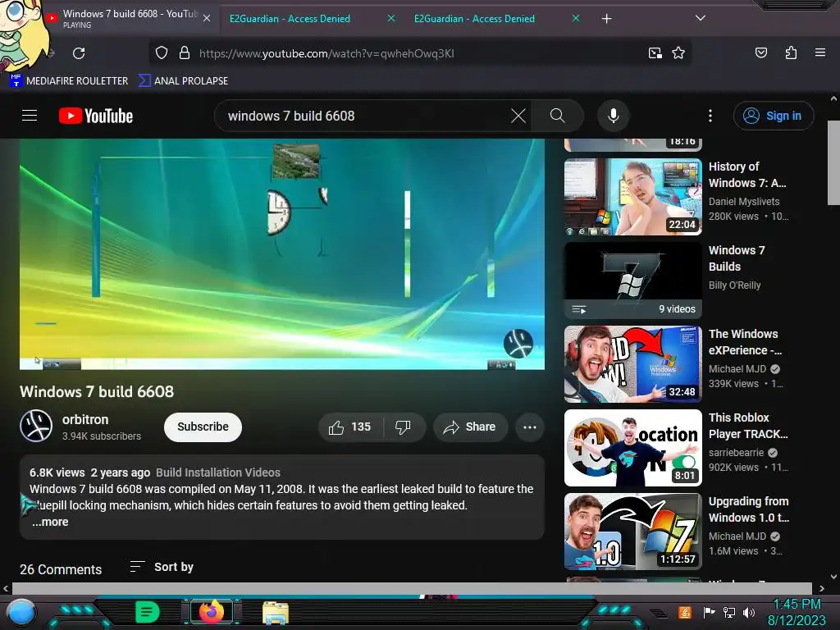Screen dimensions: 840x630
Task: Open This Roblox Player TRACK video thumbnail
Action: click(632, 447)
